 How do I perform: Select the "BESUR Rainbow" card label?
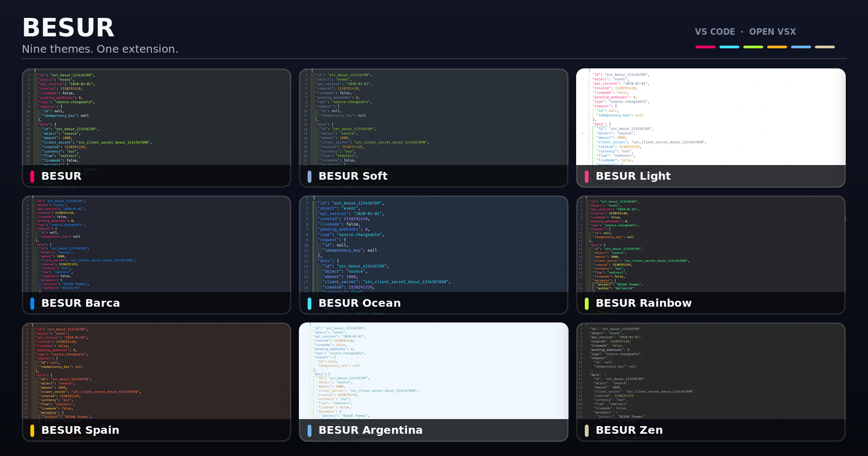[644, 303]
